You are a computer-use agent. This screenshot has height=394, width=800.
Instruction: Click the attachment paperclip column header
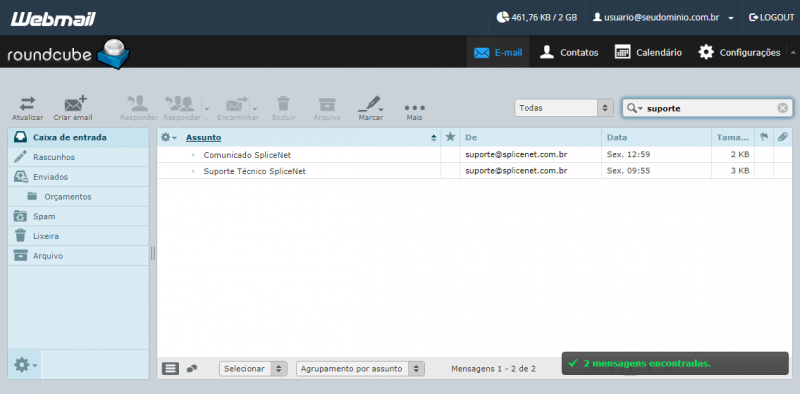[782, 137]
